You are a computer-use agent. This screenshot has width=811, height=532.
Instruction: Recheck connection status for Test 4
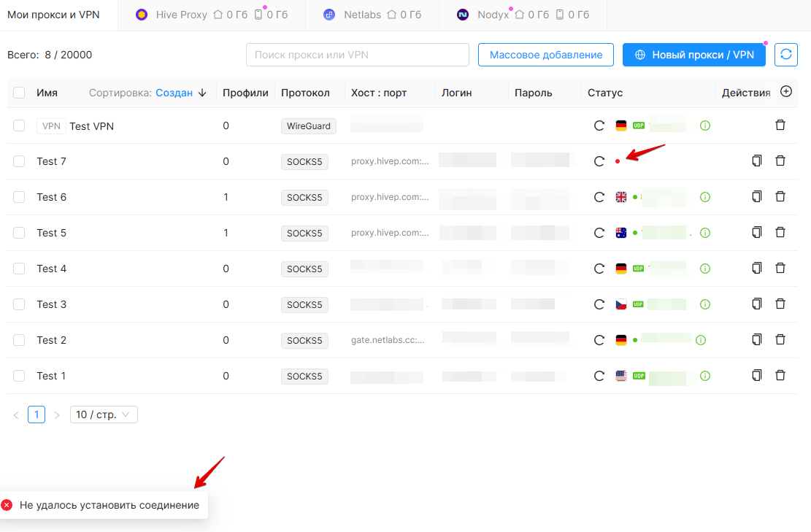599,269
